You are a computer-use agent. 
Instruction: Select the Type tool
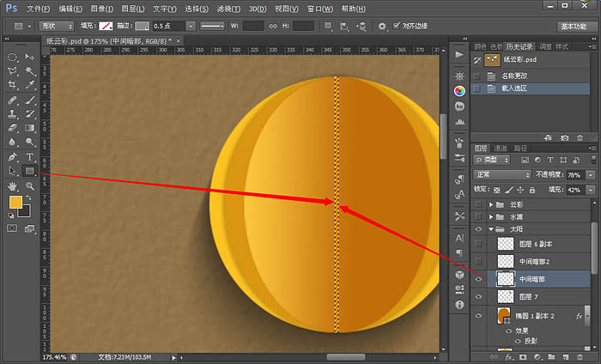pos(29,157)
